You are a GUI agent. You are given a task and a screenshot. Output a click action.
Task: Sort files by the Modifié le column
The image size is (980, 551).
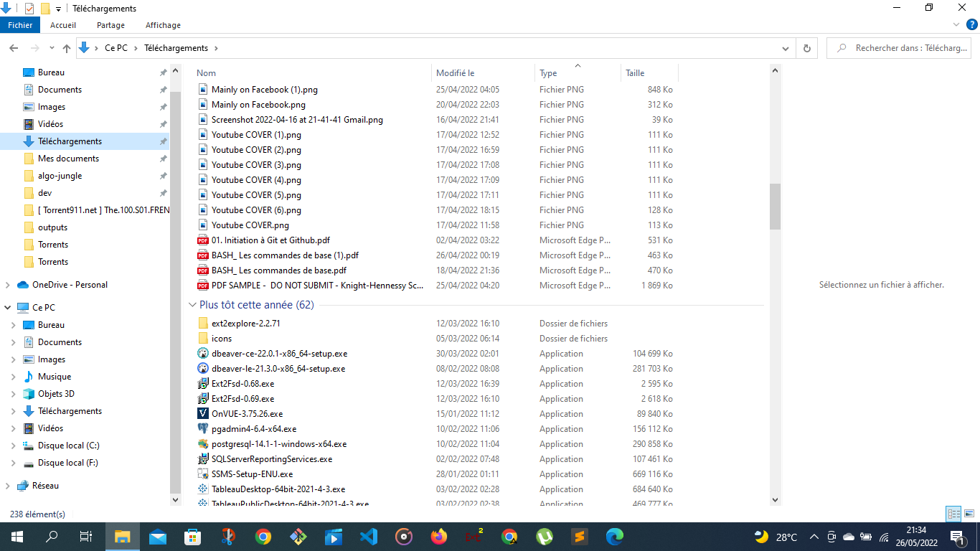tap(484, 72)
